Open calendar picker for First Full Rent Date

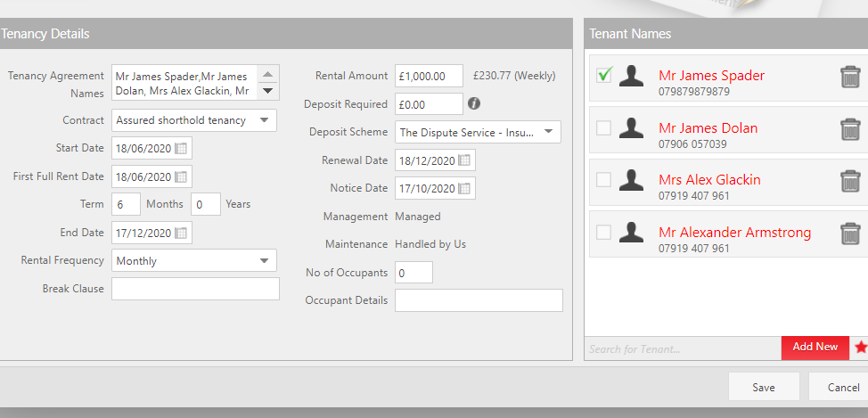181,176
